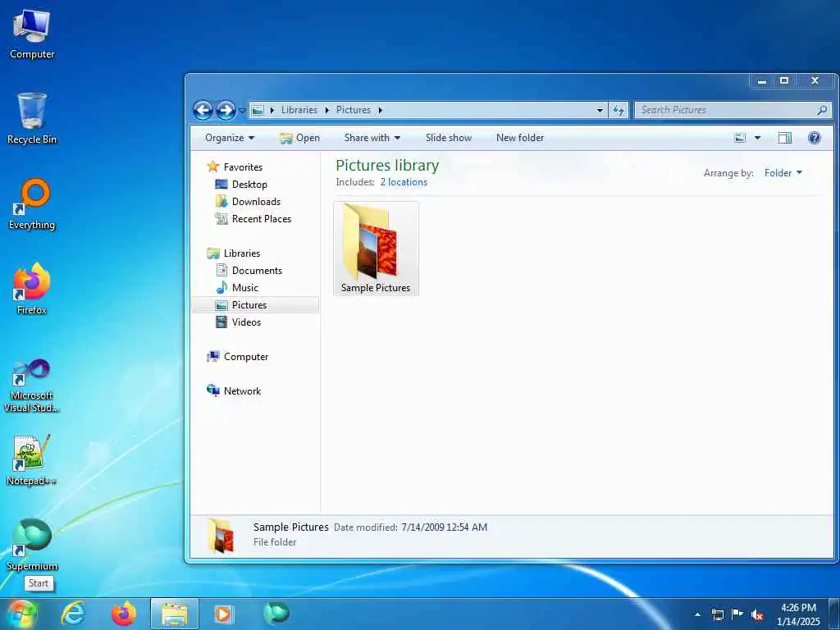
Task: Create a New folder
Action: click(x=519, y=138)
